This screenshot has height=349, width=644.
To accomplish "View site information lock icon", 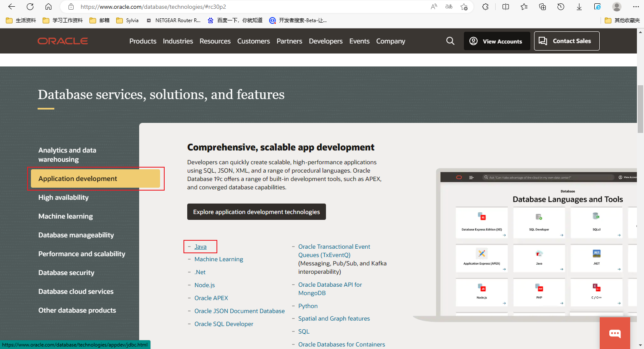I will (x=71, y=7).
